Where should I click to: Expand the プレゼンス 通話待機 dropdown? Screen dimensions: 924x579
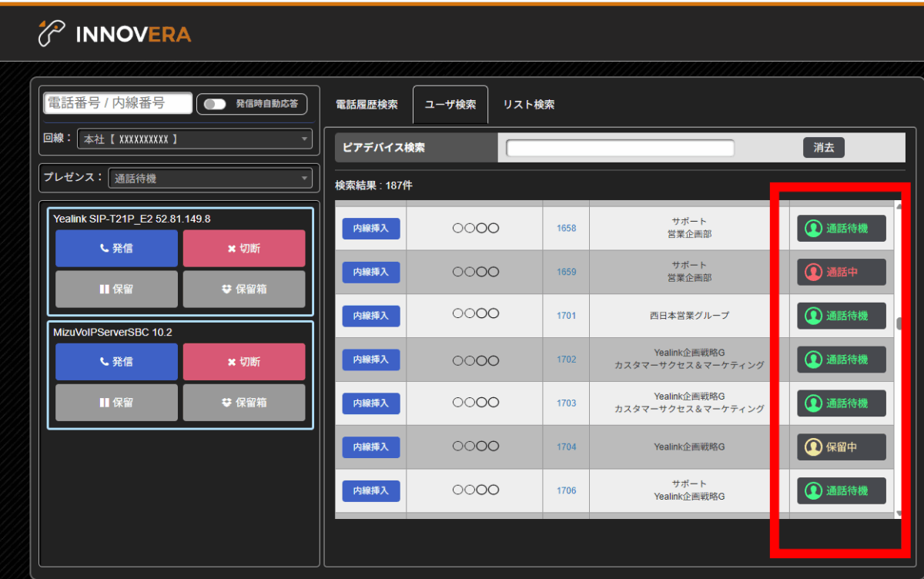click(210, 178)
